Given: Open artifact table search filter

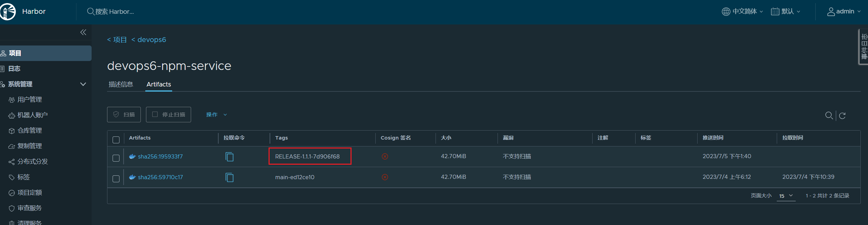Looking at the screenshot, I should (829, 115).
